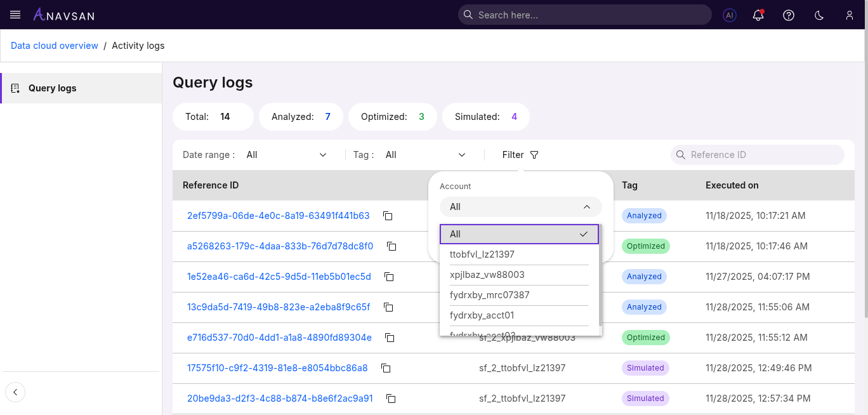Select account fydrxby_mrc07387 option
Viewport: 868px width, 415px height.
pyautogui.click(x=489, y=295)
